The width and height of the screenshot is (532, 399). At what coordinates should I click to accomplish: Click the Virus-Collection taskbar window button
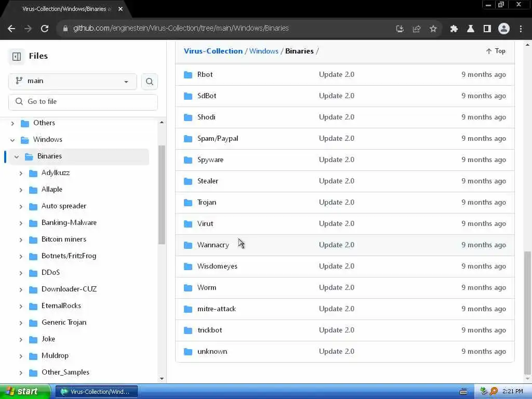96,392
